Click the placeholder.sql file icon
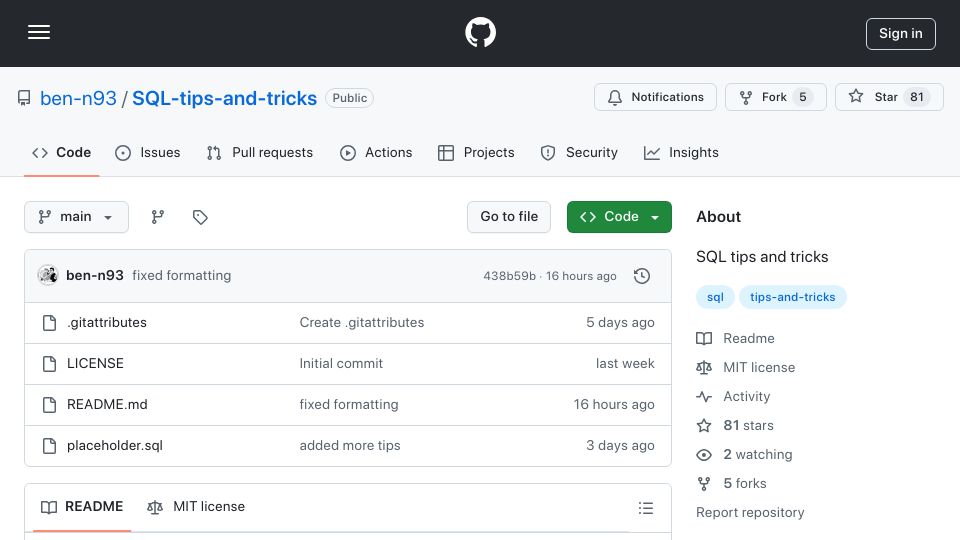 coord(50,446)
